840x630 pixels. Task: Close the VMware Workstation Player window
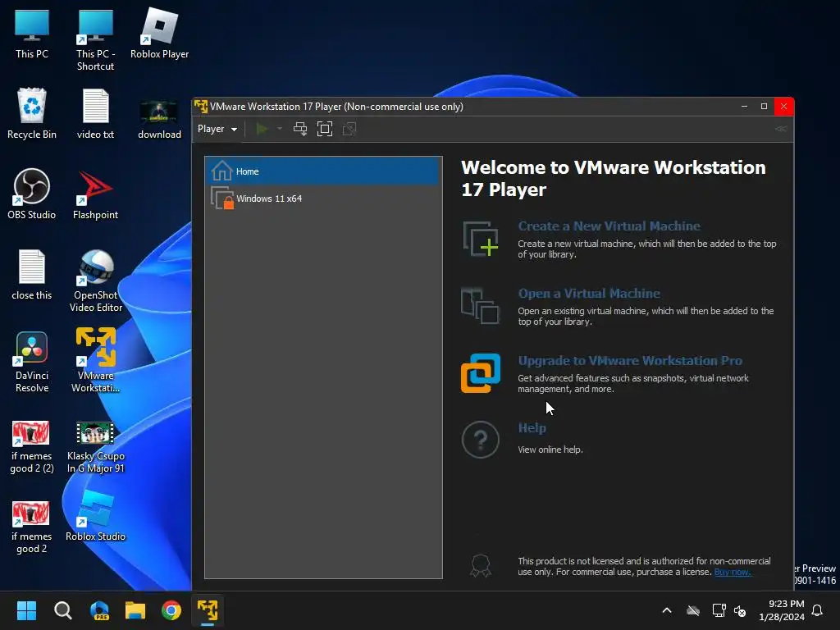coord(783,106)
